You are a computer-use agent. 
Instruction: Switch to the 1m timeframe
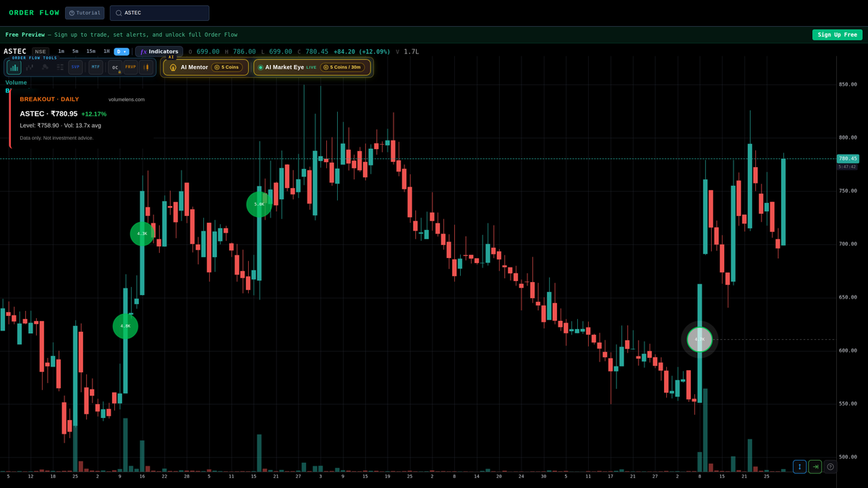pos(61,51)
